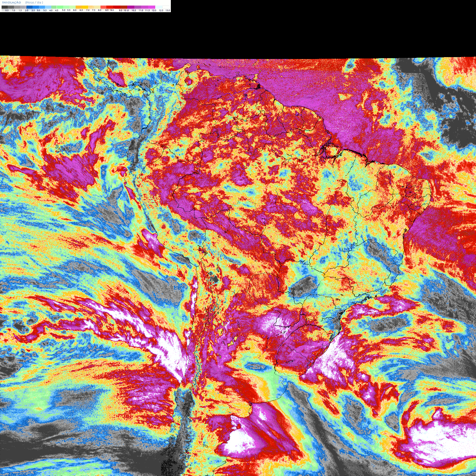The height and width of the screenshot is (476, 476).
Task: Select the dark purple legend swatch
Action: click(x=131, y=7)
